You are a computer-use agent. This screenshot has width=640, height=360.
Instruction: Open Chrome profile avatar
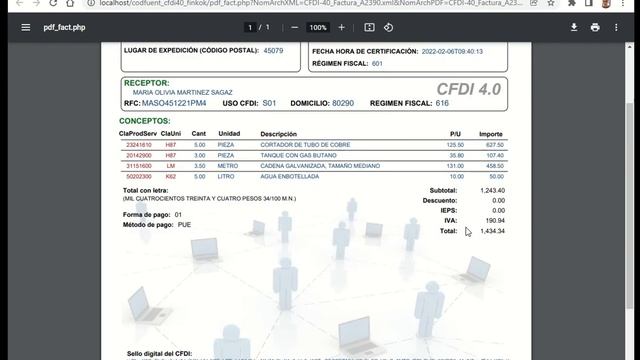pos(606,3)
